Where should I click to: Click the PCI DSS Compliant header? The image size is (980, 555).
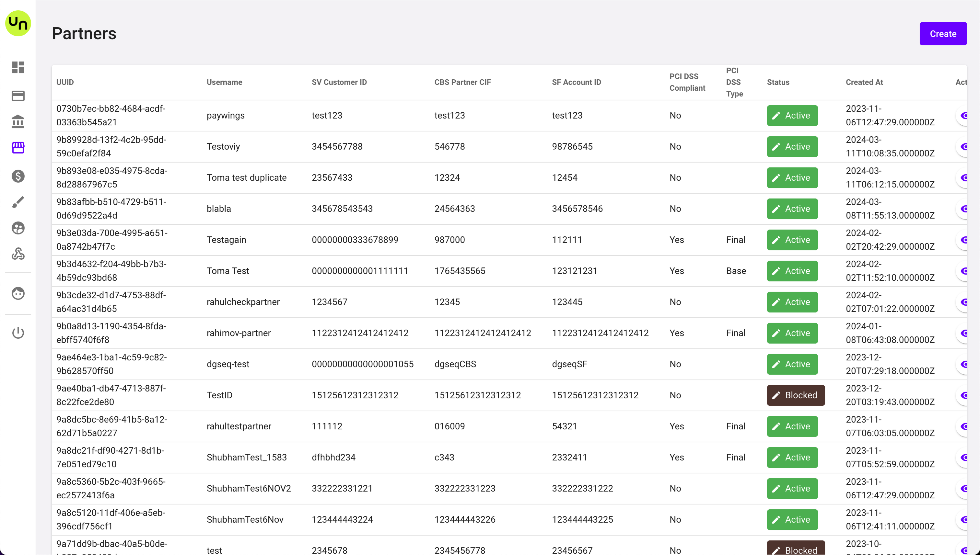click(687, 82)
